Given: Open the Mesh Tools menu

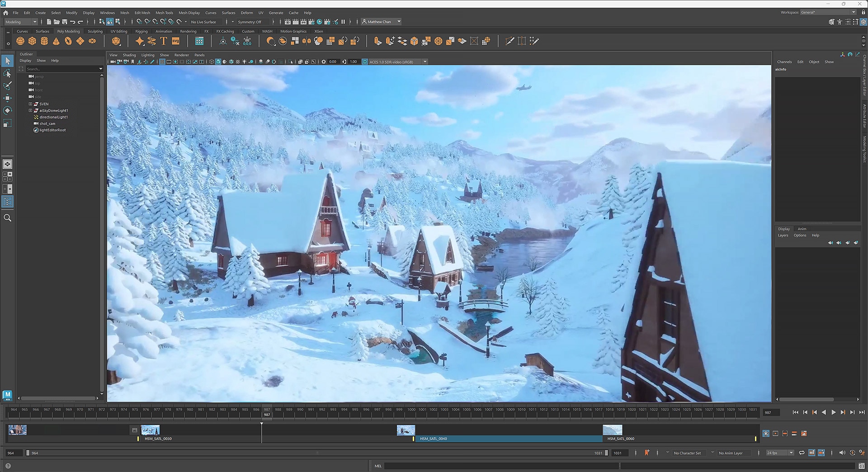Looking at the screenshot, I should click(164, 13).
